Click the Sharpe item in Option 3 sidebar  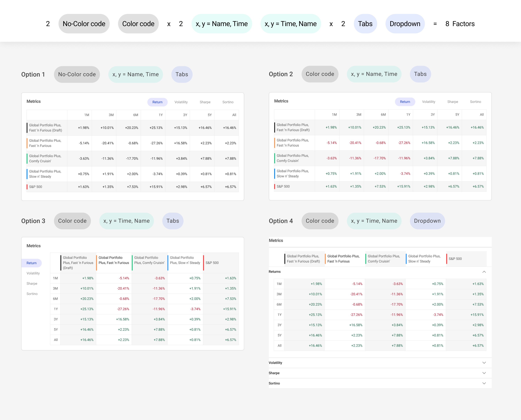coord(32,284)
